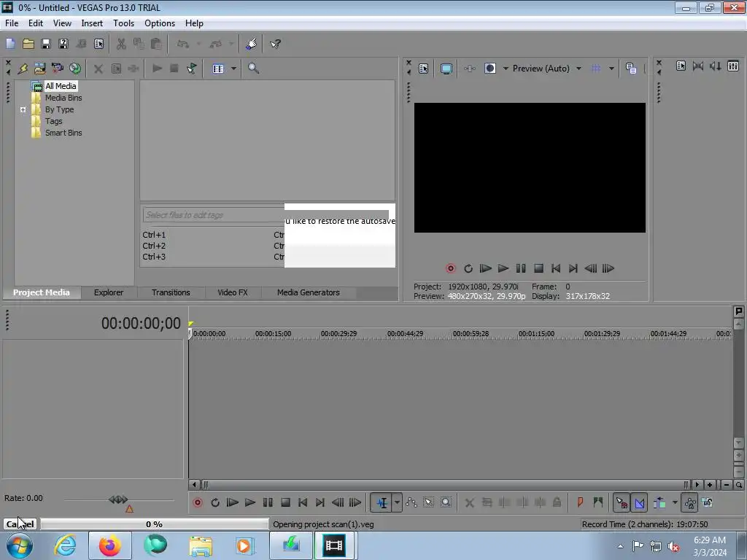Open the Views dropdown arrow in Project Media
Viewport: 747px width, 560px height.
pyautogui.click(x=233, y=69)
